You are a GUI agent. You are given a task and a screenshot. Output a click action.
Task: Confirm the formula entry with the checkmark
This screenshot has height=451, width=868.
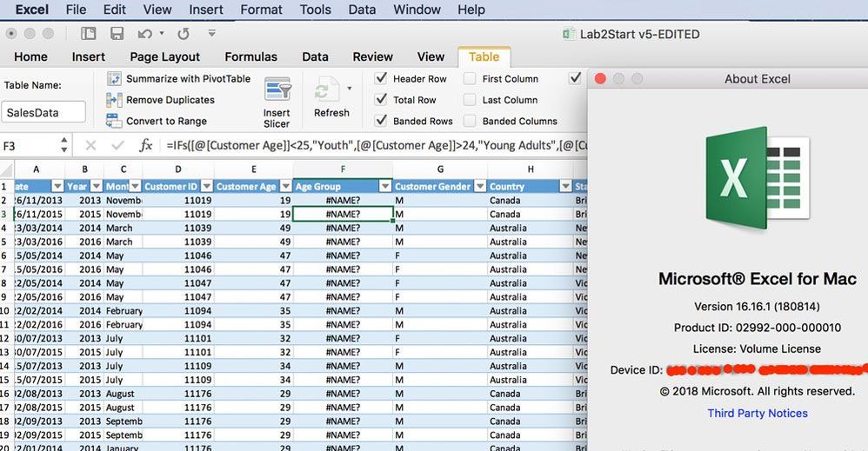pyautogui.click(x=117, y=145)
